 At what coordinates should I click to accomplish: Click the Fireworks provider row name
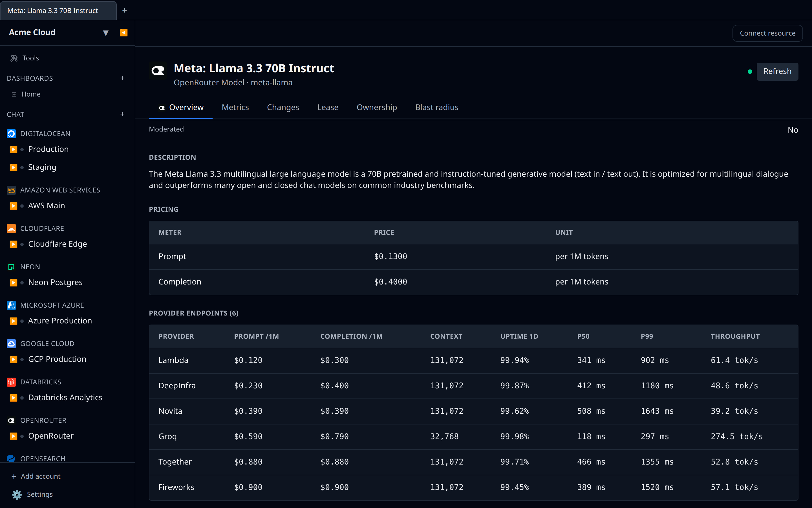point(176,487)
